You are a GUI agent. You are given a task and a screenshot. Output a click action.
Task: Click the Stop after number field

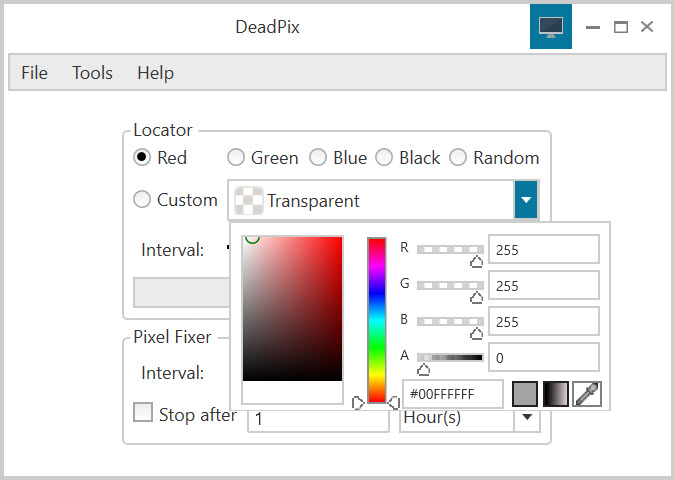tap(318, 420)
